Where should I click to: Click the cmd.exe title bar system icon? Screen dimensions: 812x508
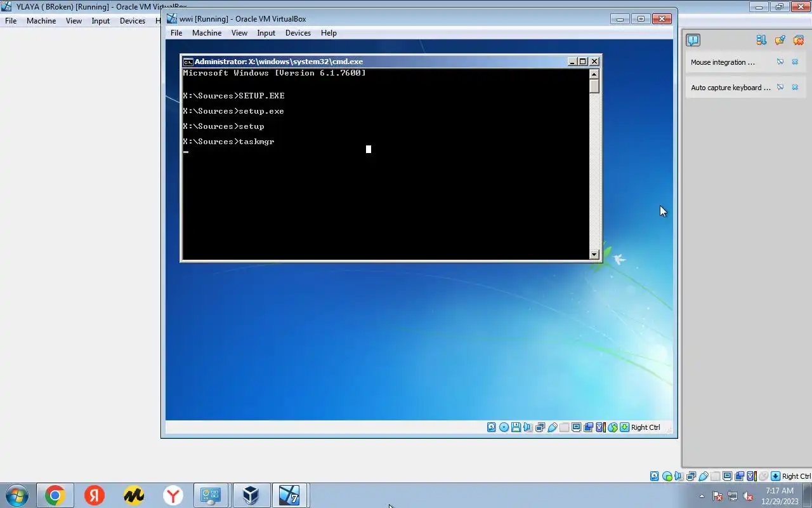pyautogui.click(x=188, y=62)
